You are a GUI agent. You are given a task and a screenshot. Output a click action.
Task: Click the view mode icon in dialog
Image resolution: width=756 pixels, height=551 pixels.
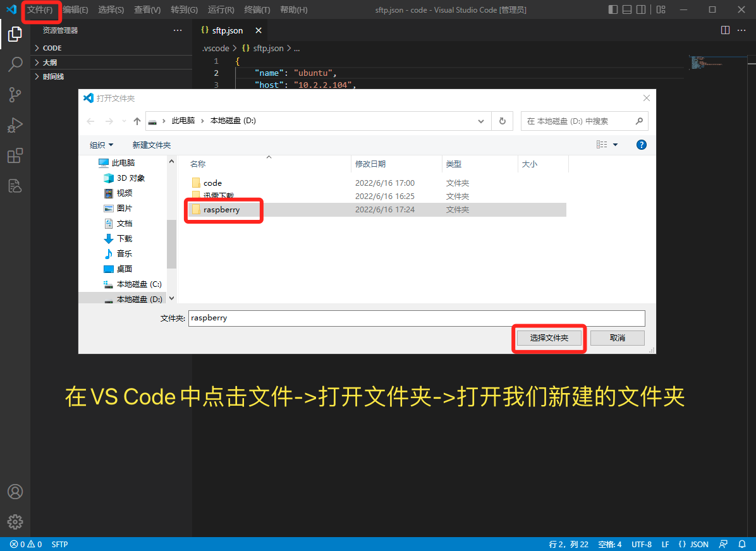pos(602,145)
